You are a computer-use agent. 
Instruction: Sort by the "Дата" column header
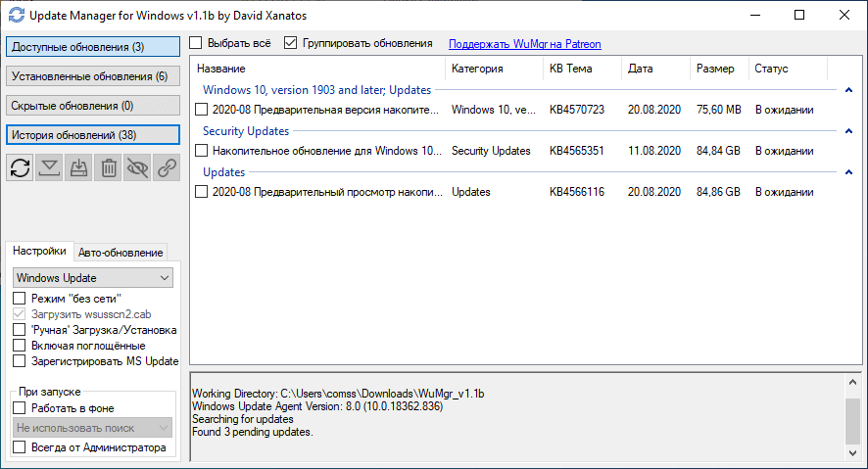coord(656,69)
